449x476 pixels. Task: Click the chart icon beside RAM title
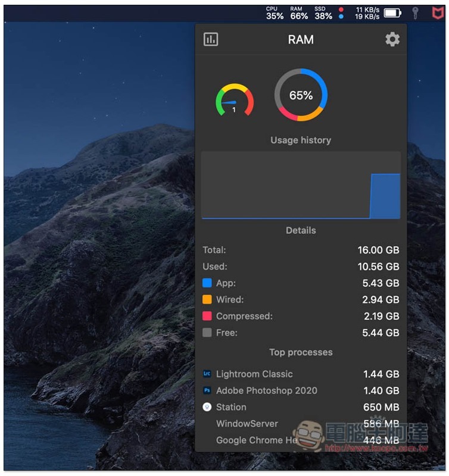[x=211, y=39]
